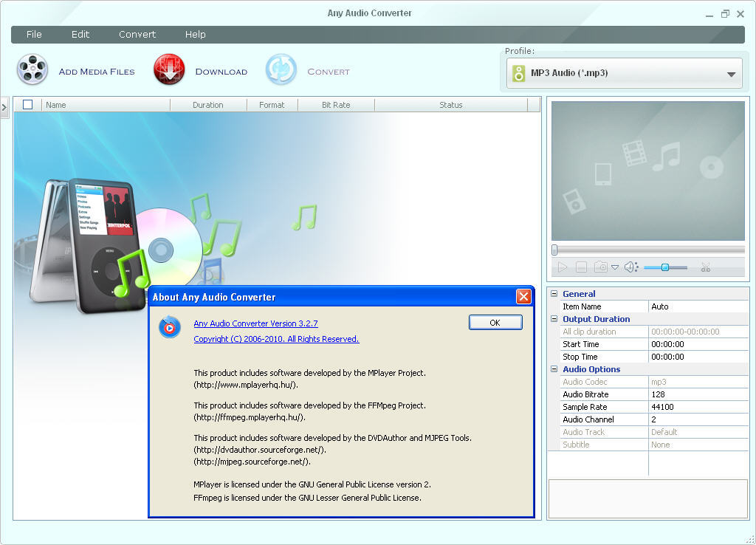Click the Status column header

[x=451, y=105]
